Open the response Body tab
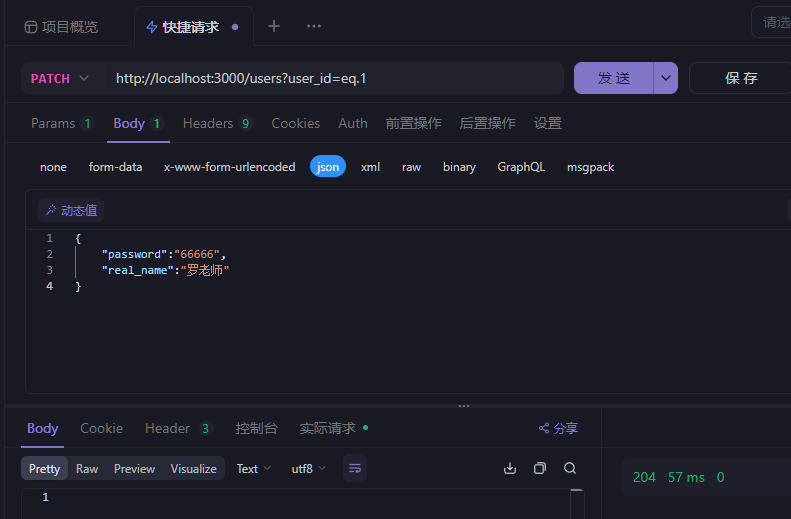 [x=42, y=428]
